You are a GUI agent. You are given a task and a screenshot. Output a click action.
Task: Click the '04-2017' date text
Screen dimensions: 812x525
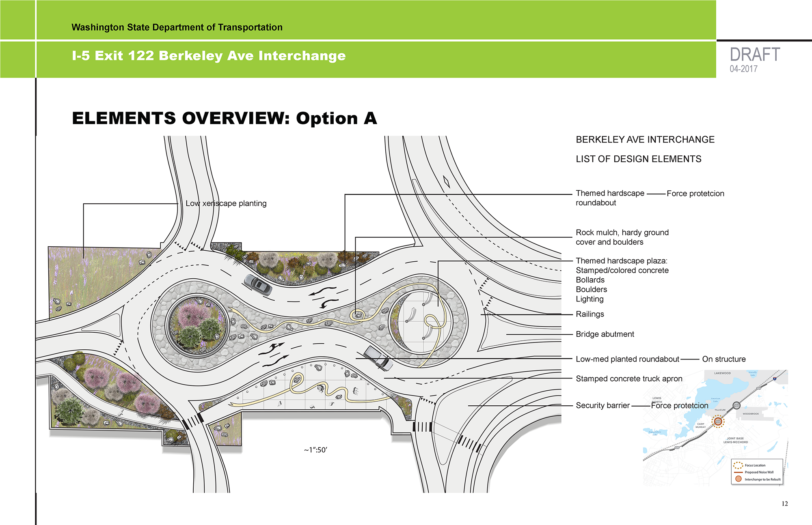743,69
